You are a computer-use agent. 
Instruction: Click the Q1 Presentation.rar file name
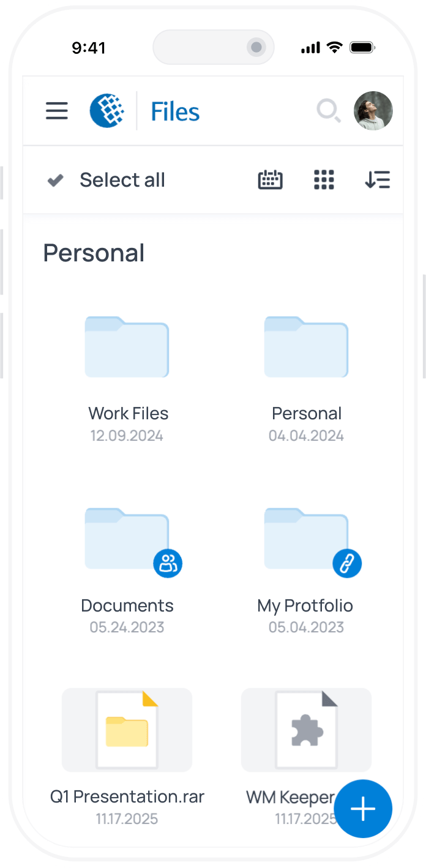click(127, 796)
